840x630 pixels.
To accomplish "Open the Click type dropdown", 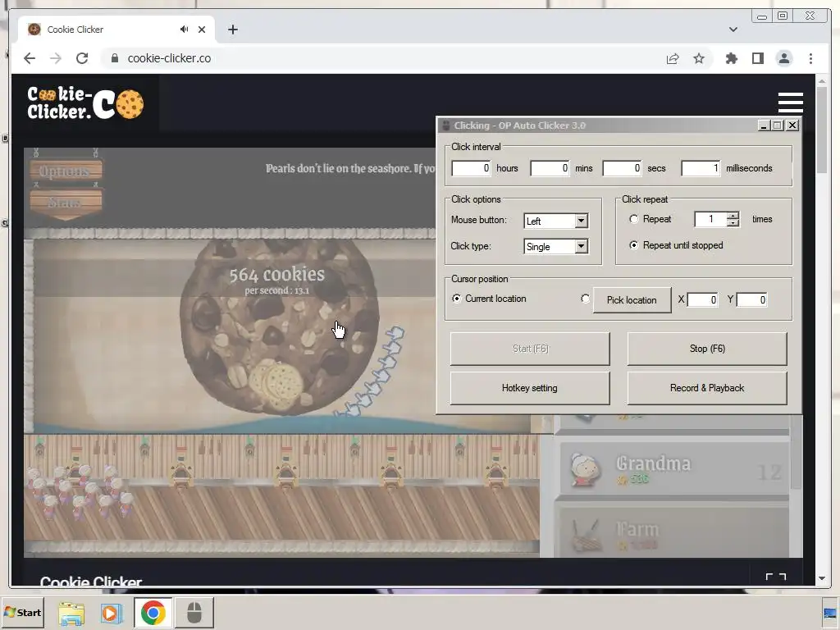I will [x=556, y=246].
